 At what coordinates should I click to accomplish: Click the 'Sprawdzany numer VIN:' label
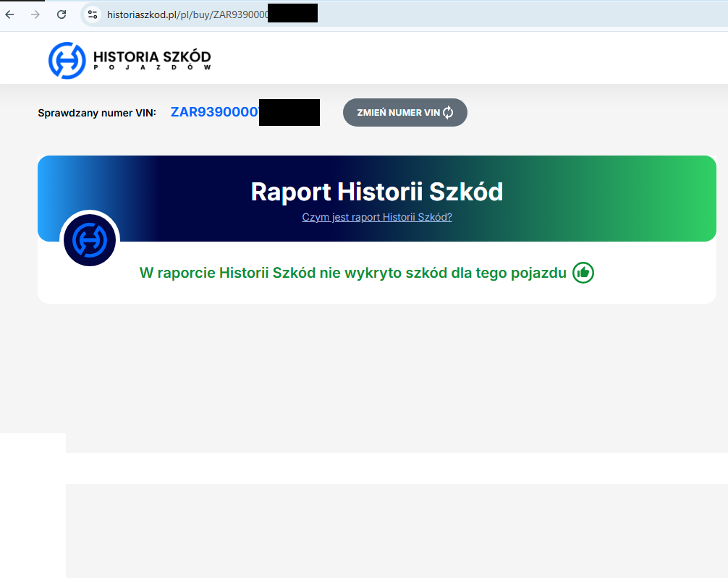pos(96,113)
